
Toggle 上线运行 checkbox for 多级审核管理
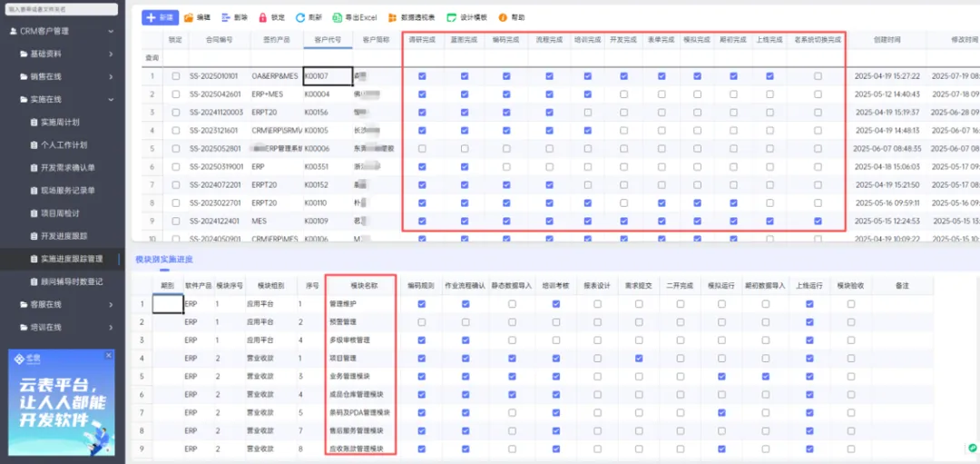(809, 341)
